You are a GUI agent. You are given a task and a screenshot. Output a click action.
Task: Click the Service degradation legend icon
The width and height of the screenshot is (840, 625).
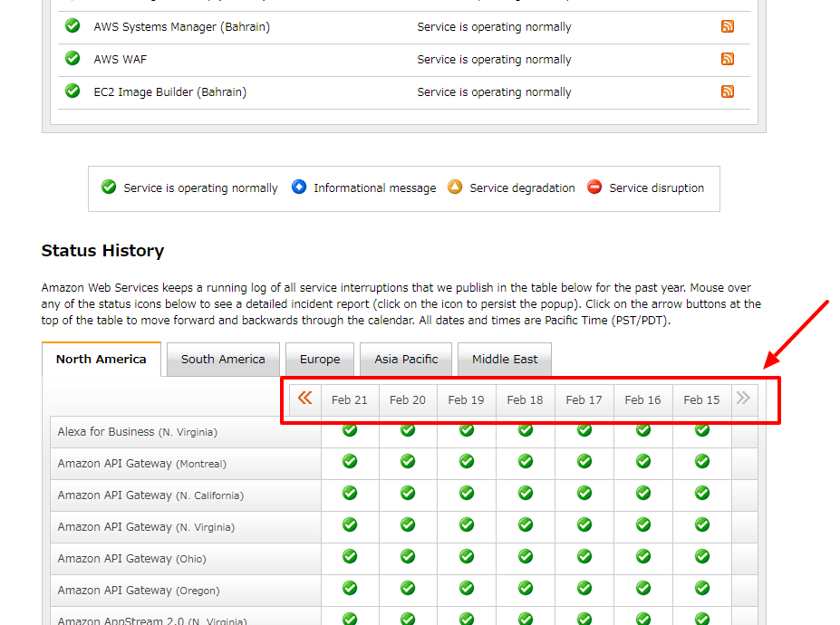pyautogui.click(x=455, y=187)
